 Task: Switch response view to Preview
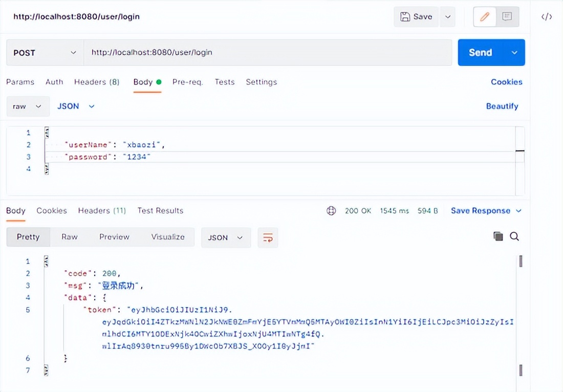point(114,237)
